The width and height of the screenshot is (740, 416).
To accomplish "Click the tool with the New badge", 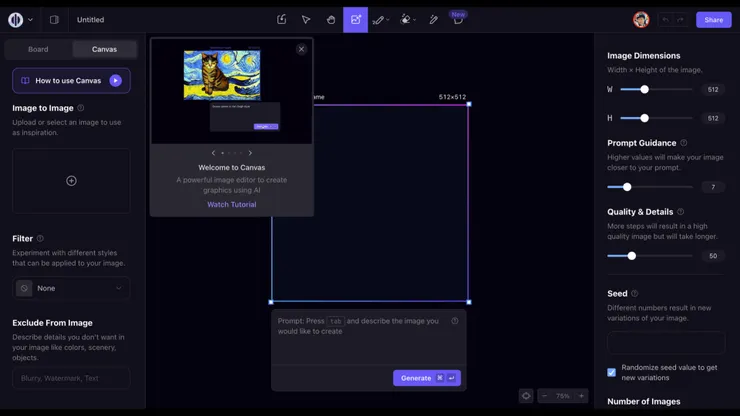I will point(458,20).
